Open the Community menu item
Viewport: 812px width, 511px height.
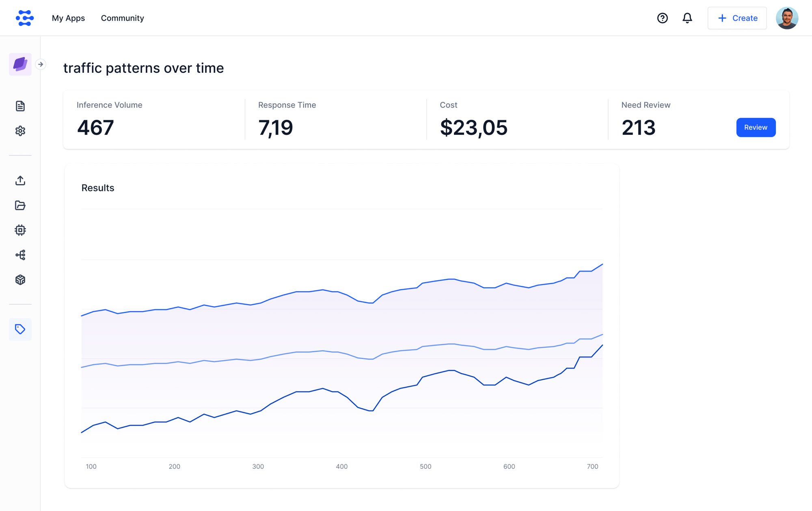point(122,18)
